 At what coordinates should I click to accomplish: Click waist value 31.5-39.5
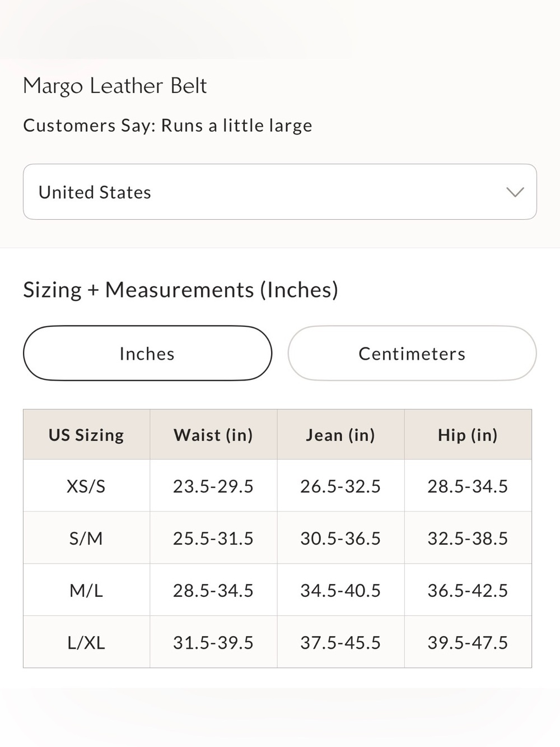click(213, 642)
